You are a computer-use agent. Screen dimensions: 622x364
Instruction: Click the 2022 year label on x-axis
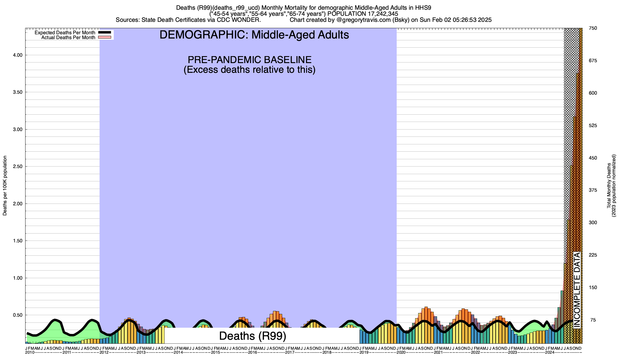coord(475,352)
